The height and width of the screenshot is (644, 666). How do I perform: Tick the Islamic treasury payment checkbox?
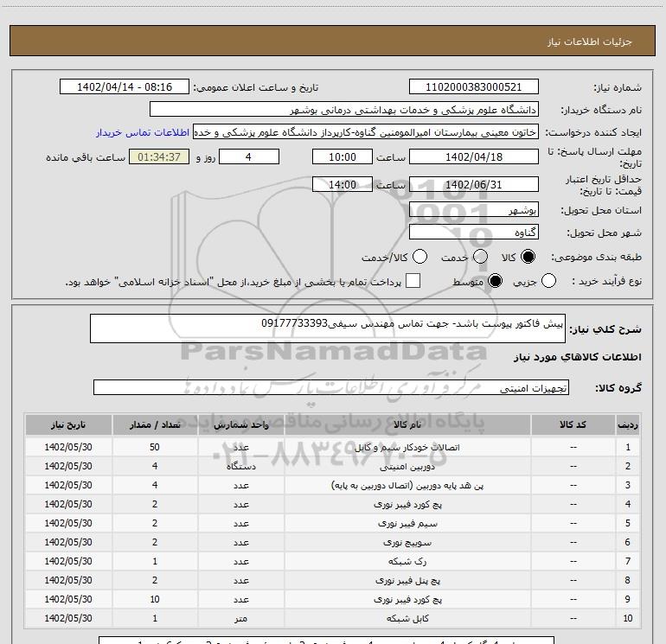(x=413, y=282)
